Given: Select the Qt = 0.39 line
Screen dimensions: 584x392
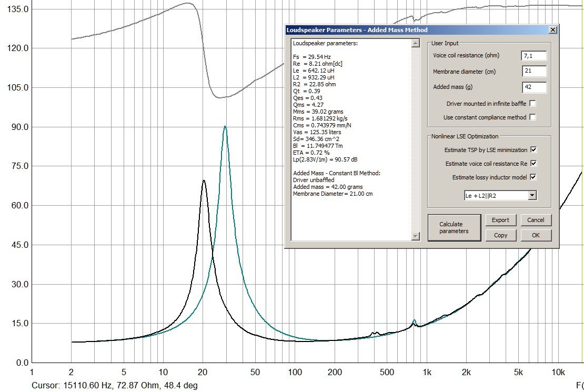Looking at the screenshot, I should [x=307, y=91].
